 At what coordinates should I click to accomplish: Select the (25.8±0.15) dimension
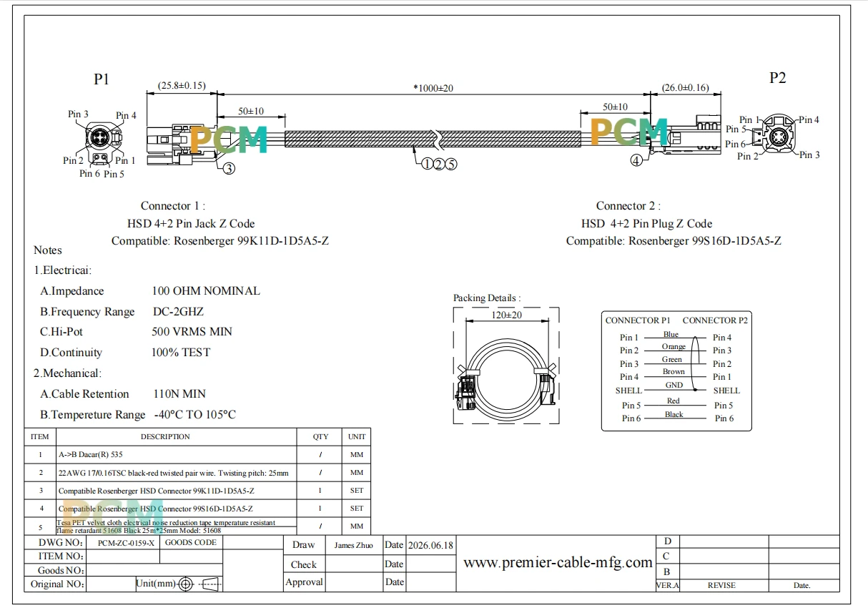182,86
